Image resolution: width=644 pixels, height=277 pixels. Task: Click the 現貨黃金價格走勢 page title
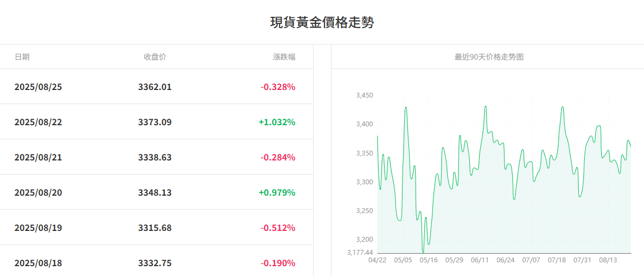tap(322, 23)
